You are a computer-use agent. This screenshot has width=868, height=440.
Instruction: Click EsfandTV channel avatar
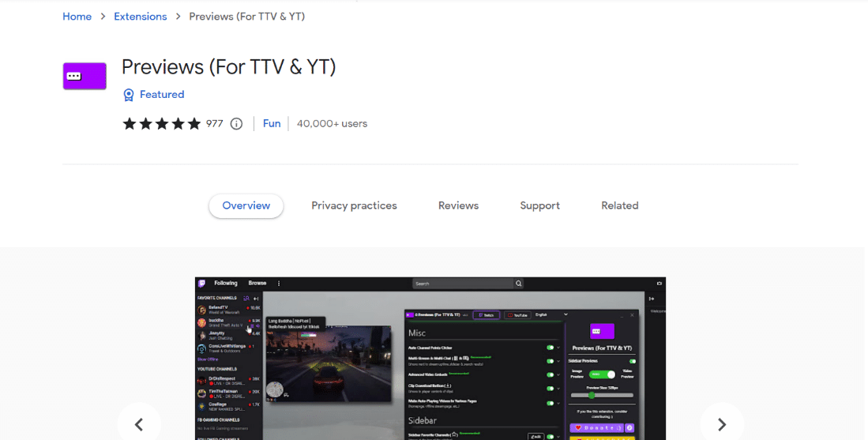coord(202,310)
